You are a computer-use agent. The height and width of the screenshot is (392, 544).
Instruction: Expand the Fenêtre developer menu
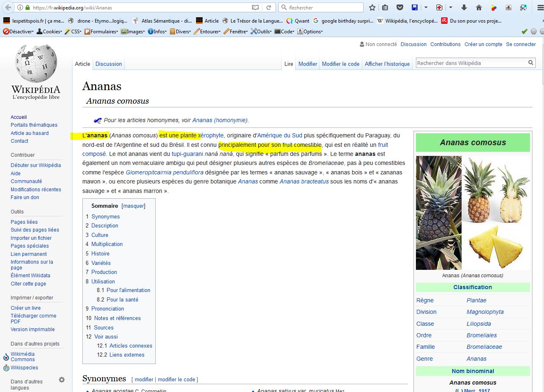[236, 31]
